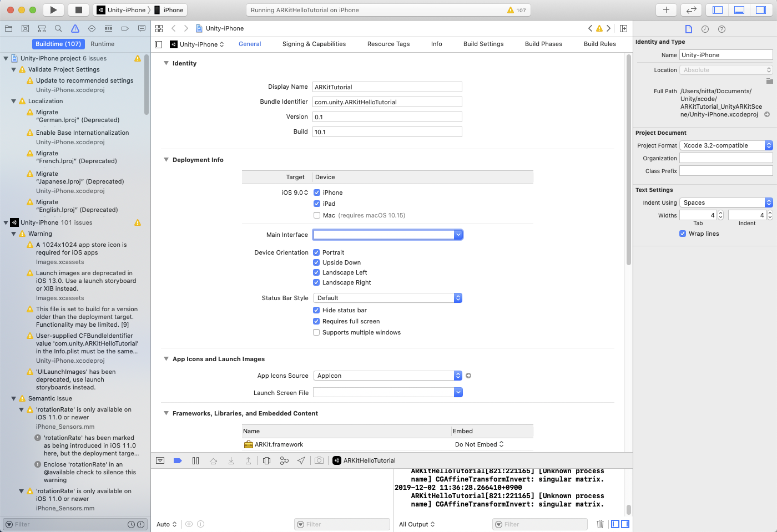777x532 pixels.
Task: Switch to the Build Settings tab
Action: (x=483, y=44)
